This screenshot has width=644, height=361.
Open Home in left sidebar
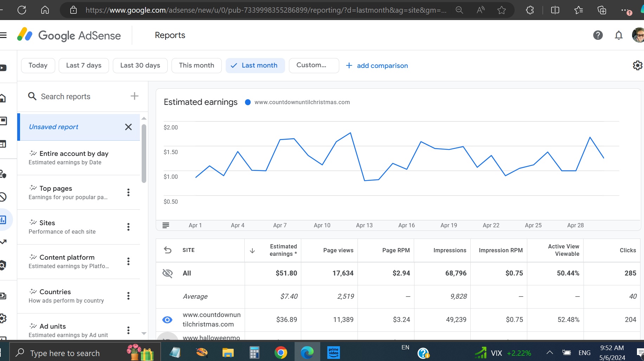(3, 98)
